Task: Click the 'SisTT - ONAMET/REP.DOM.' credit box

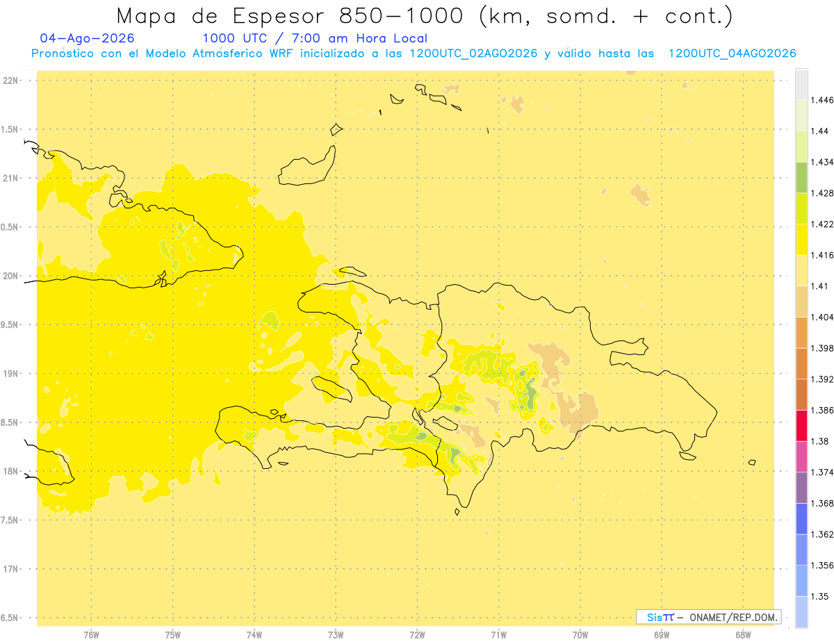Action: pos(709,617)
